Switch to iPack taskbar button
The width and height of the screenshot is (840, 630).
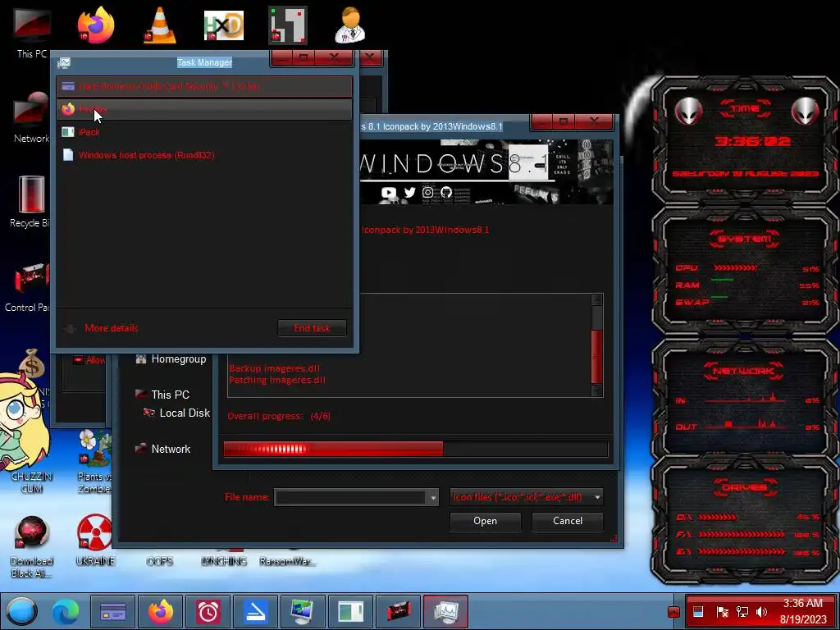pyautogui.click(x=350, y=611)
